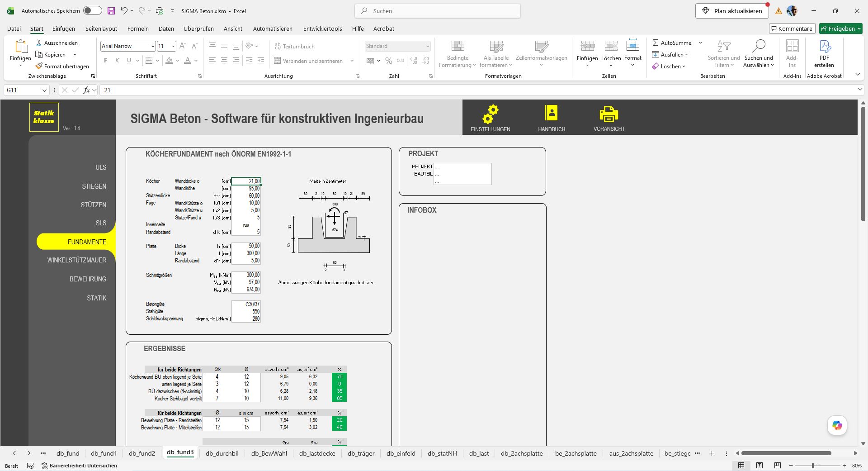Open the Formeln ribbon tab

[x=138, y=29]
